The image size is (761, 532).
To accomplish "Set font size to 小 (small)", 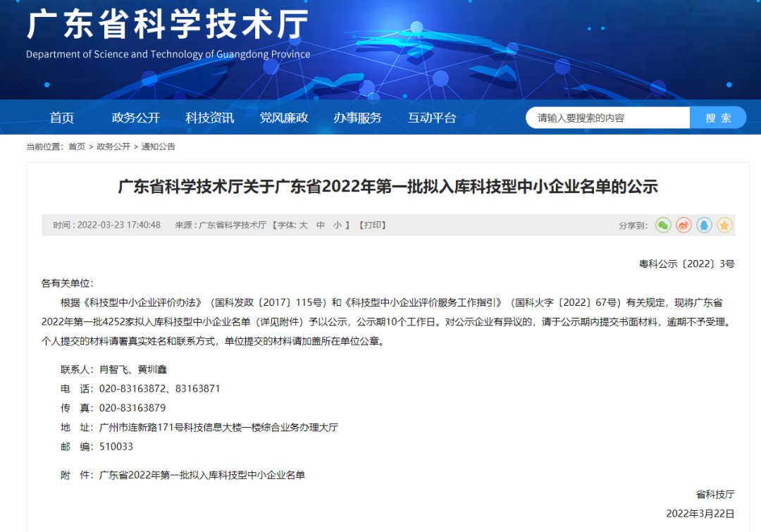I will (x=339, y=225).
